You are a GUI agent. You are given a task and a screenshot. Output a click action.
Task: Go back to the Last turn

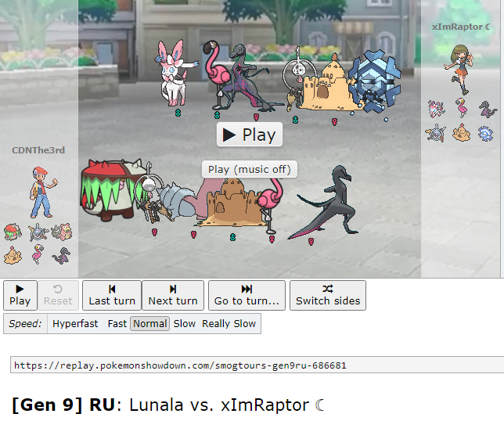(x=112, y=295)
